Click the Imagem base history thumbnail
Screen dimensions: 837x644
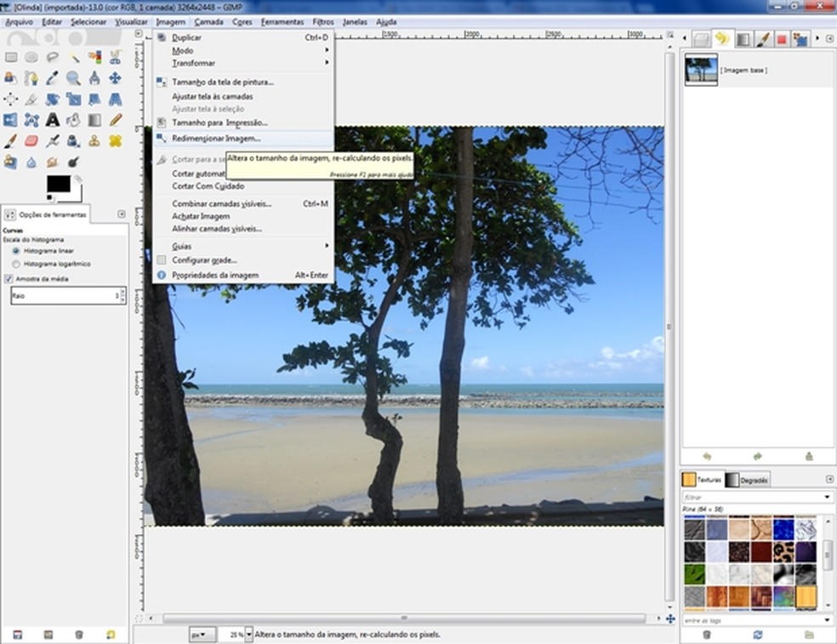[701, 70]
